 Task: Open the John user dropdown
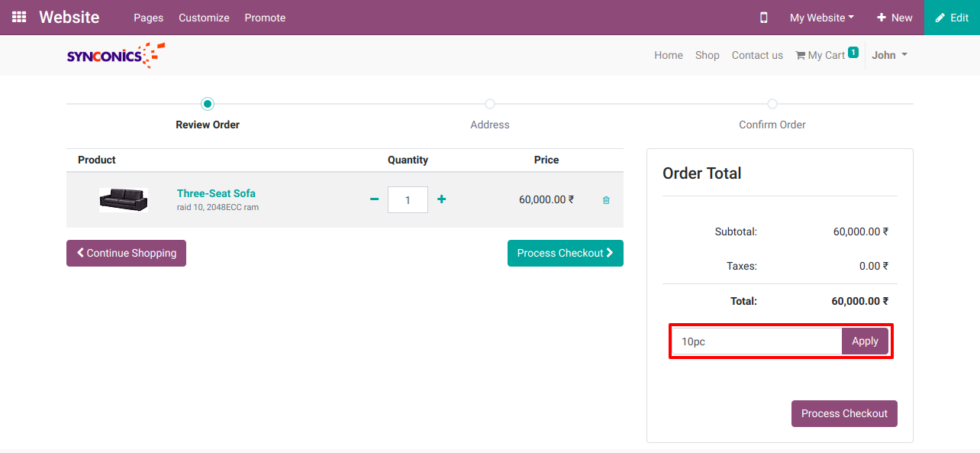pyautogui.click(x=889, y=55)
